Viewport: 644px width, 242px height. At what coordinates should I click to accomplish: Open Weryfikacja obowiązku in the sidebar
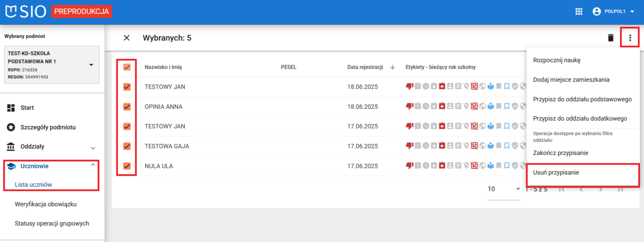(49, 204)
